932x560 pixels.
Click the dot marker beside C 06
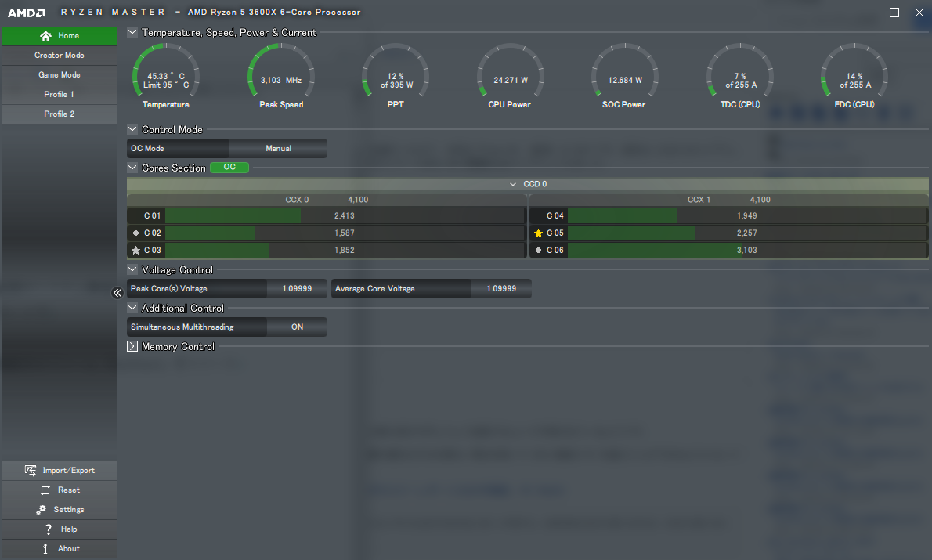pyautogui.click(x=538, y=251)
